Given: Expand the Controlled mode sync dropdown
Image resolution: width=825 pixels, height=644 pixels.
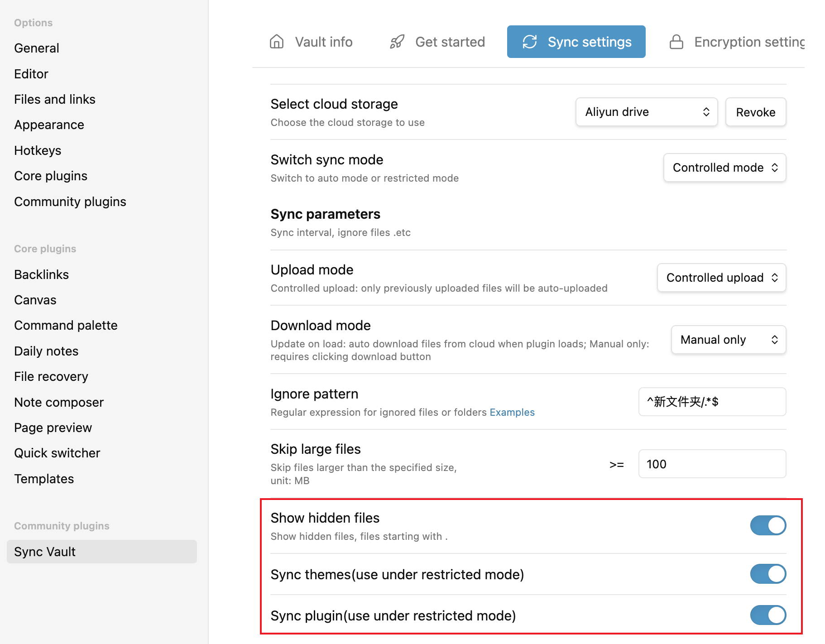Looking at the screenshot, I should pos(724,168).
